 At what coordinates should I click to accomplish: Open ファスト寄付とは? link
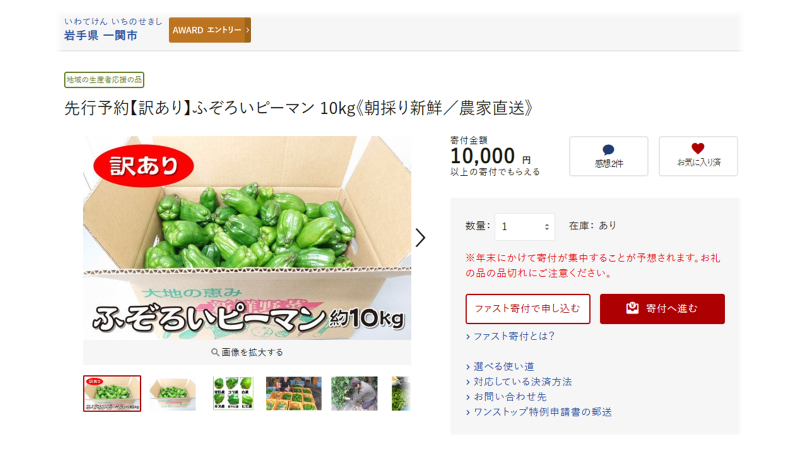pyautogui.click(x=514, y=336)
